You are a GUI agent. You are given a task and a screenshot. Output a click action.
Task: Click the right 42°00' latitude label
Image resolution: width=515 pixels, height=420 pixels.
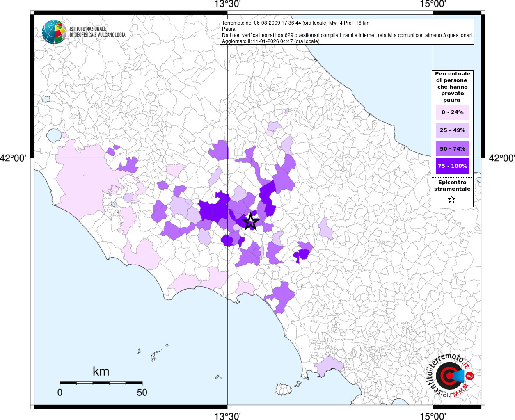[502, 158]
